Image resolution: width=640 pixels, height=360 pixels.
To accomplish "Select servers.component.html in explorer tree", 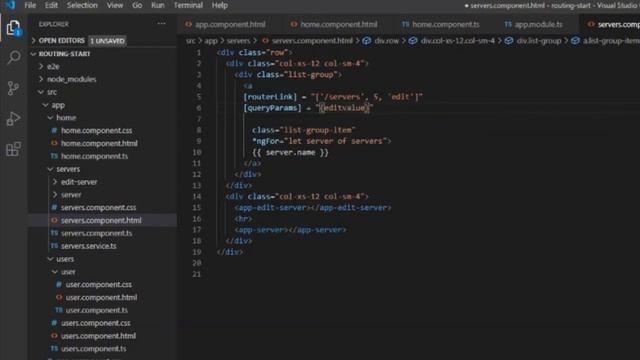I will tap(101, 220).
